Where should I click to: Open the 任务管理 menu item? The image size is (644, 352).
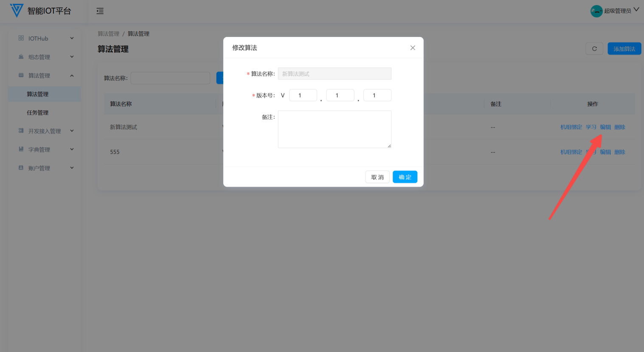tap(38, 113)
